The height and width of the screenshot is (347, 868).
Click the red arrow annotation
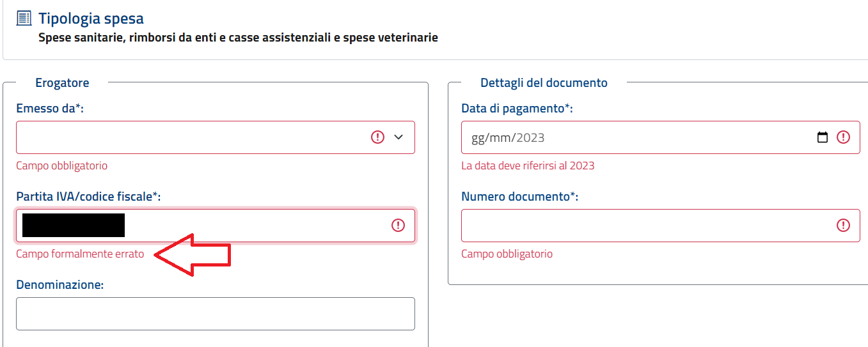(x=192, y=255)
